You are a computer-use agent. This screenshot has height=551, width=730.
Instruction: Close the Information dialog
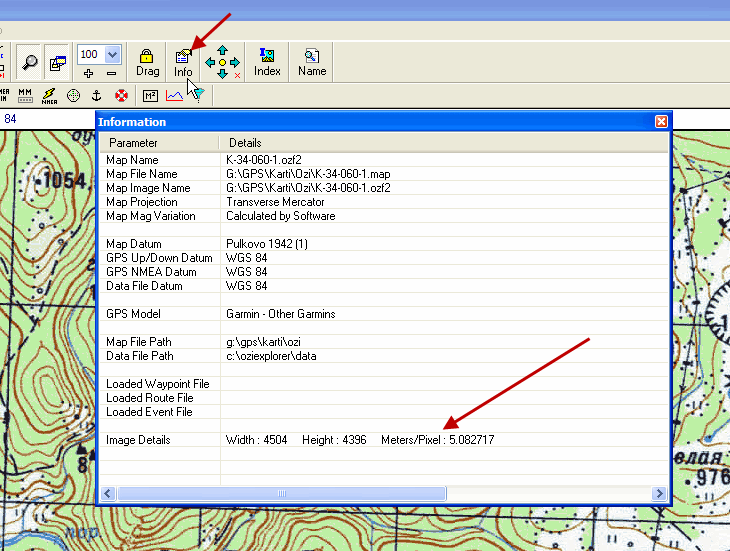click(x=661, y=121)
